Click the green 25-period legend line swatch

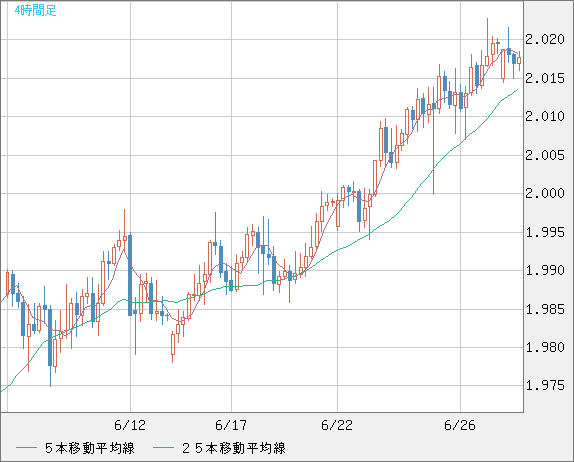pyautogui.click(x=163, y=448)
